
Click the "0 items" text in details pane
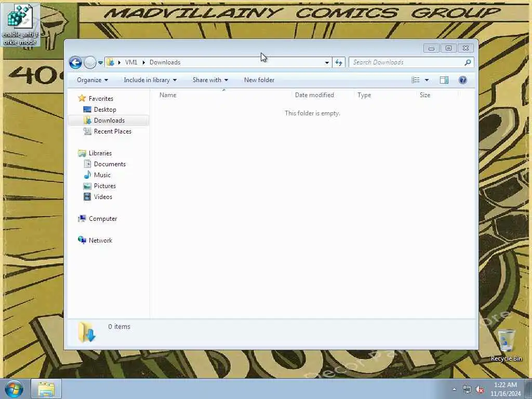119,327
